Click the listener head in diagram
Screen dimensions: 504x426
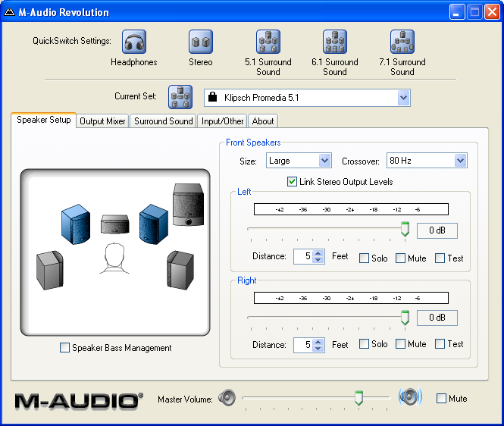[x=114, y=258]
